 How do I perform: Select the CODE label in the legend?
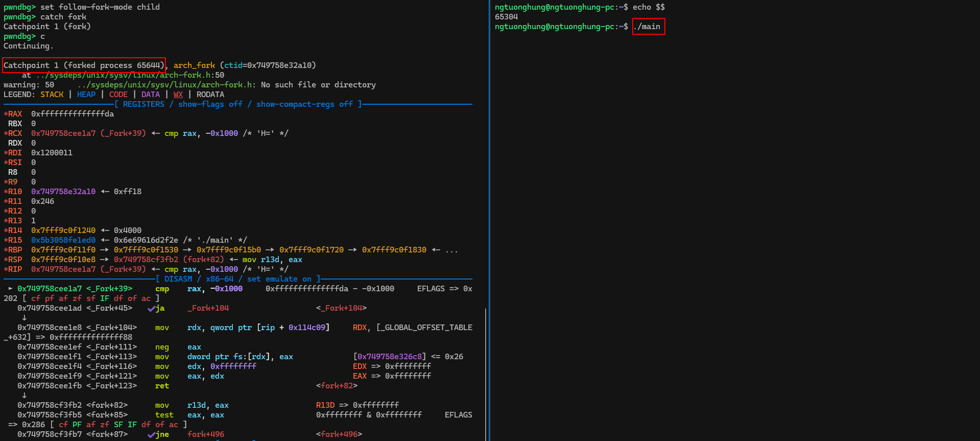pos(118,95)
